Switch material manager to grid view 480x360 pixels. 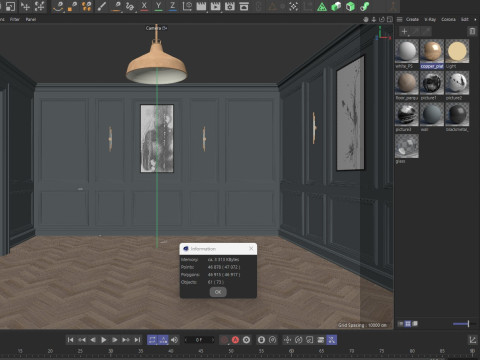(408, 324)
